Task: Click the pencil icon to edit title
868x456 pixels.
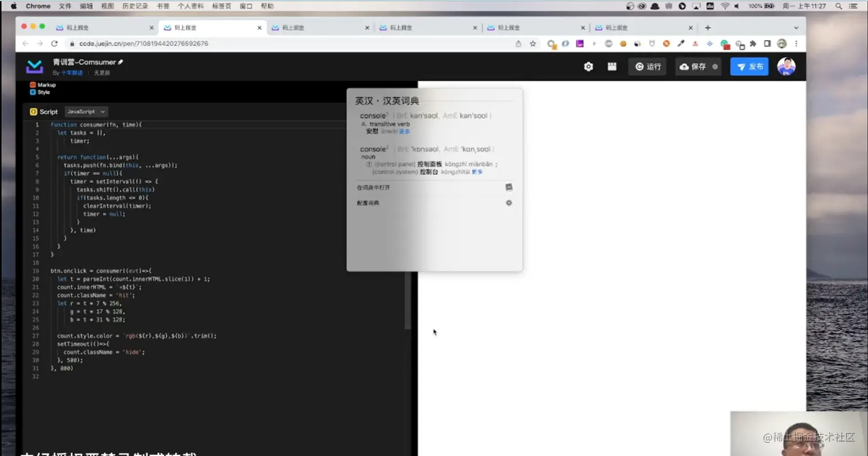Action: click(x=121, y=62)
